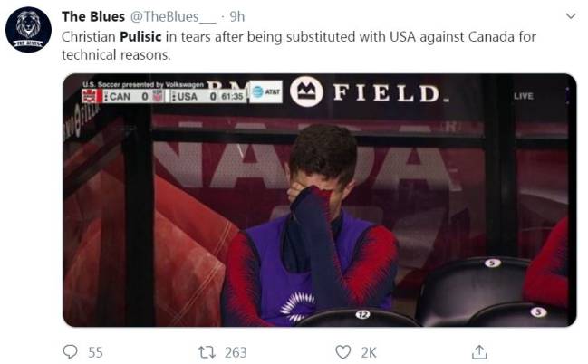Open the reply speech bubble icon
This screenshot has width=588, height=364.
click(x=70, y=351)
